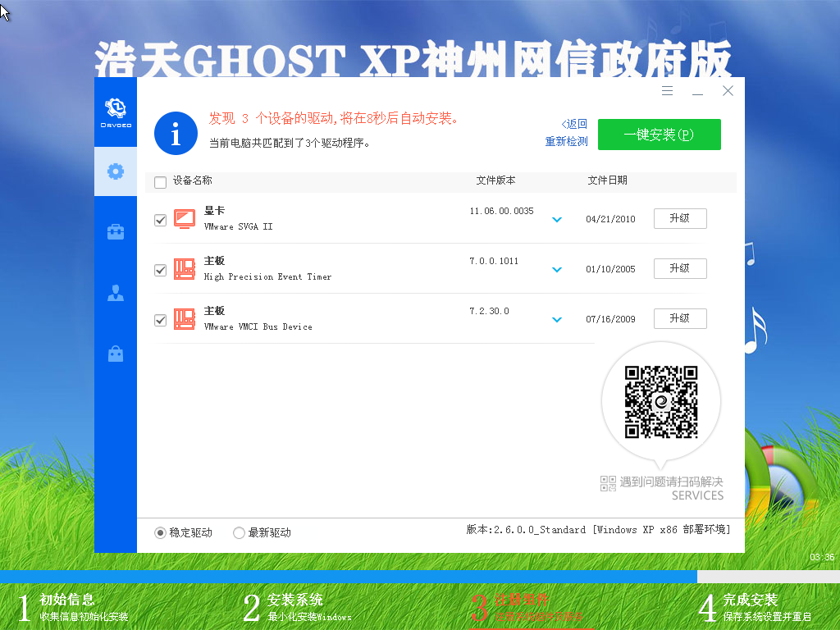Open the gear driver settings sidebar tab
The width and height of the screenshot is (840, 630).
116,171
